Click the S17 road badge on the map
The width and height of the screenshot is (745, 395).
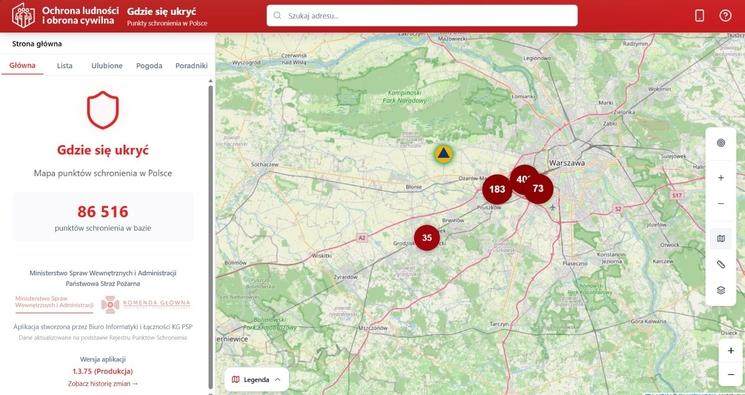pos(677,195)
